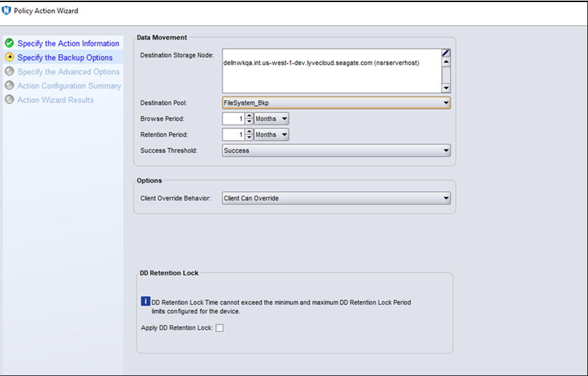Click the blue info icon in DD Retention Lock
Screen dimensions: 588x376
[145, 301]
